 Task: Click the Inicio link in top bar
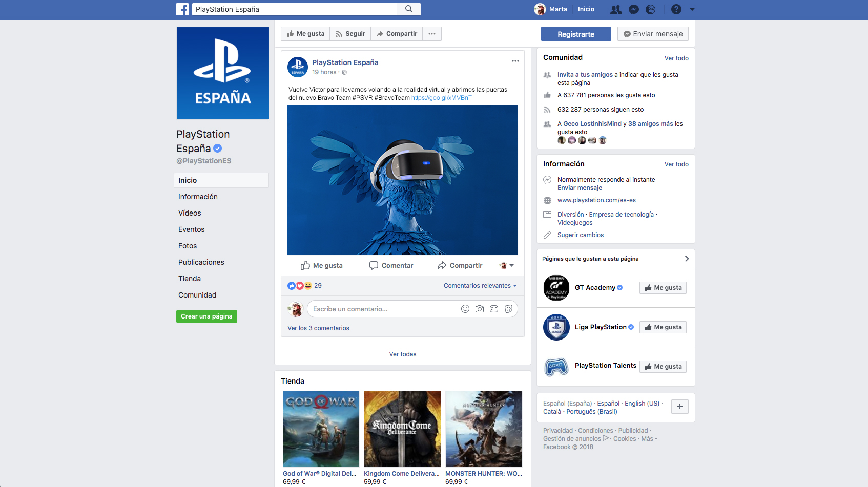[586, 9]
